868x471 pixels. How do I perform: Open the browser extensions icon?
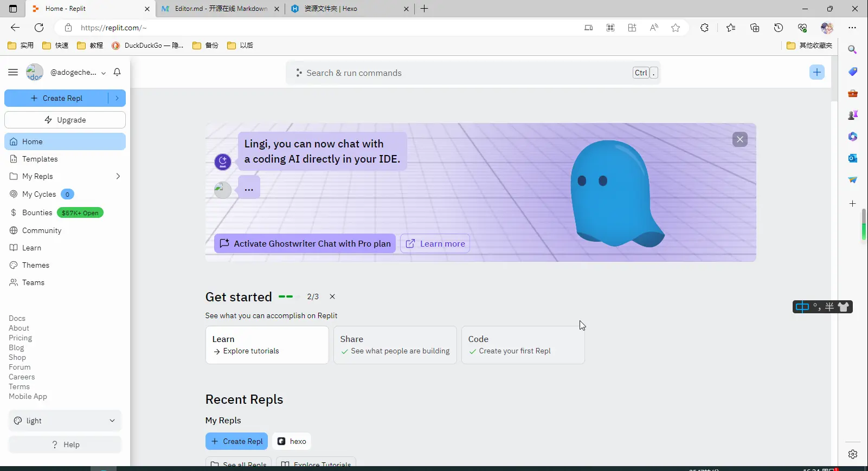point(704,28)
